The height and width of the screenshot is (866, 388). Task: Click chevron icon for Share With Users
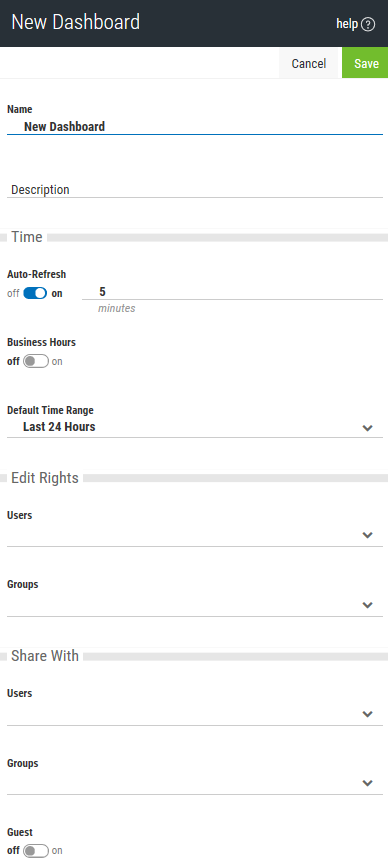(x=368, y=714)
